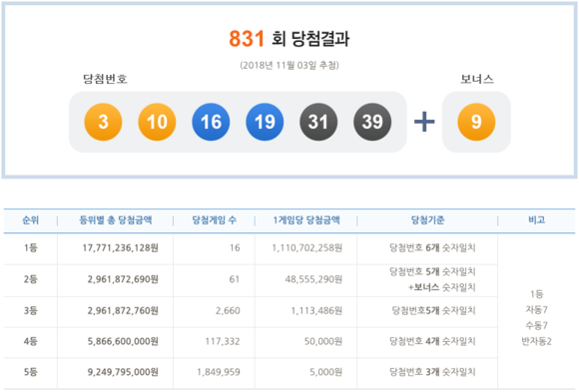Select the 당첨기준 column header
This screenshot has width=579, height=392.
(x=427, y=220)
